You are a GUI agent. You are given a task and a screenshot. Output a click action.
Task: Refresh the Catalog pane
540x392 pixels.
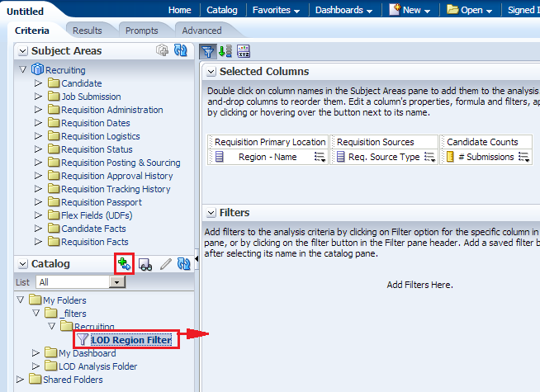(183, 264)
